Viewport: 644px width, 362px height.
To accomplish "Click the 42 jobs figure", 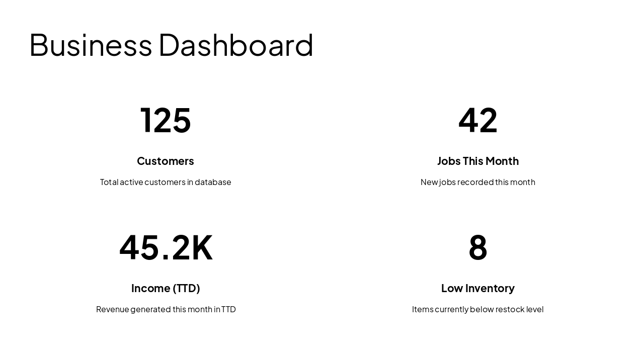I will (x=478, y=120).
